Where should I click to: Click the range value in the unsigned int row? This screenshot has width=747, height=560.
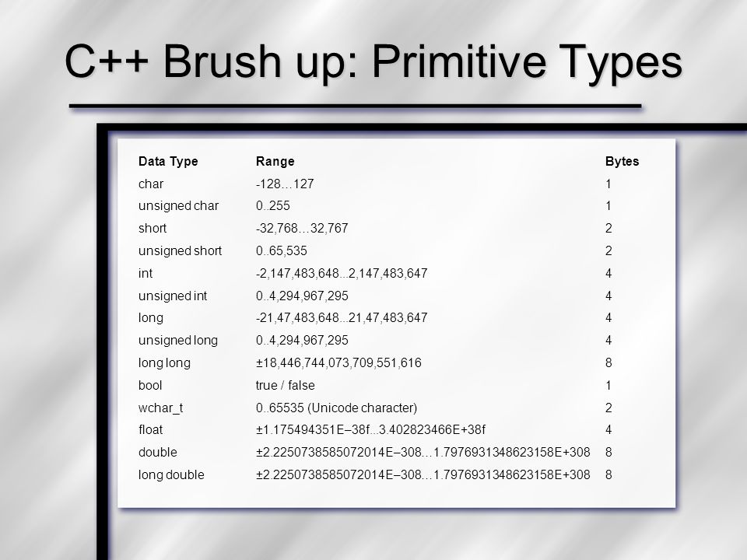302,296
